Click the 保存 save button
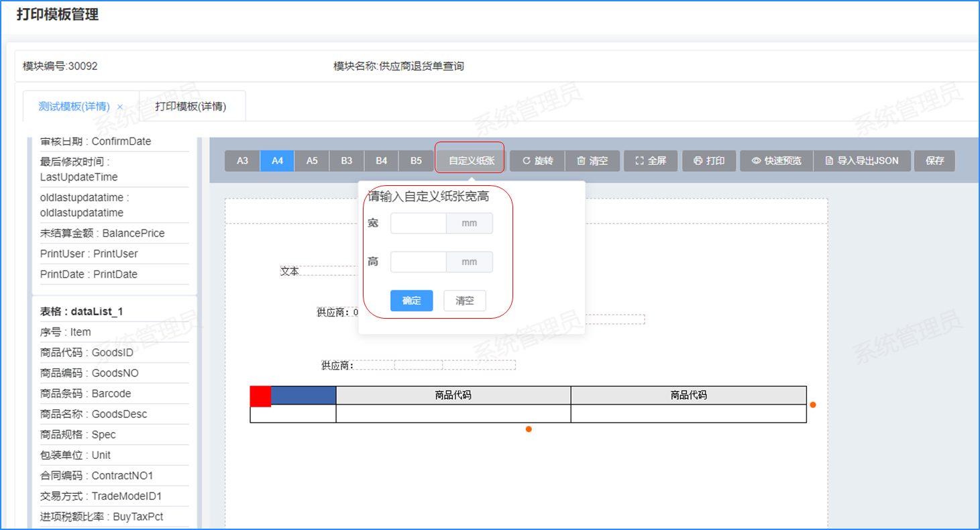This screenshot has width=980, height=530. point(934,161)
